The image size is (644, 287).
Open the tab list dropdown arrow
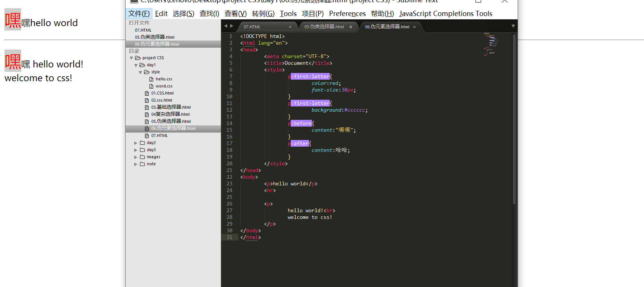pos(513,26)
